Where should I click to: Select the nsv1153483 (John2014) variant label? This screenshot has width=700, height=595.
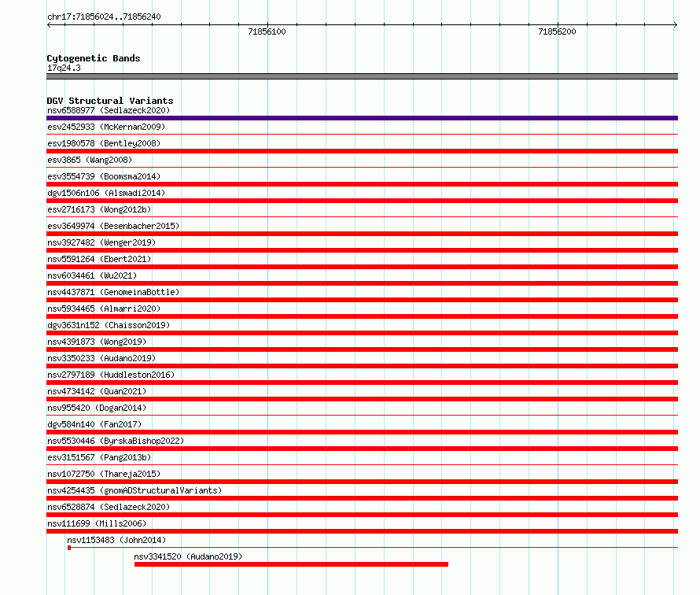[116, 540]
